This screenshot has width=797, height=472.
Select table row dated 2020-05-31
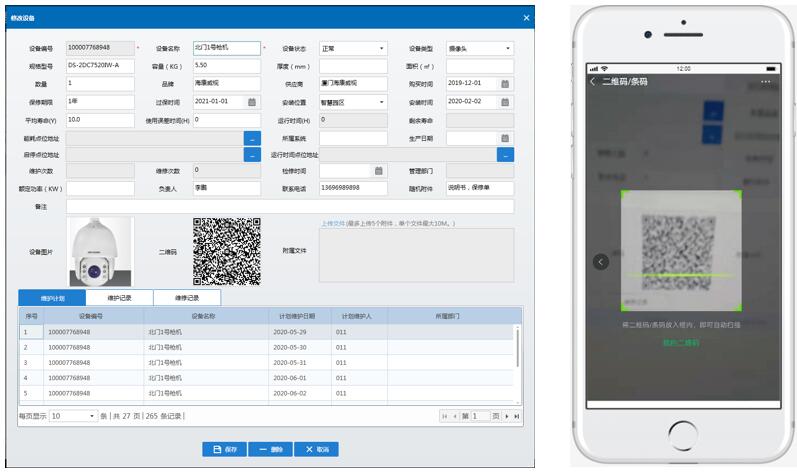(x=267, y=363)
